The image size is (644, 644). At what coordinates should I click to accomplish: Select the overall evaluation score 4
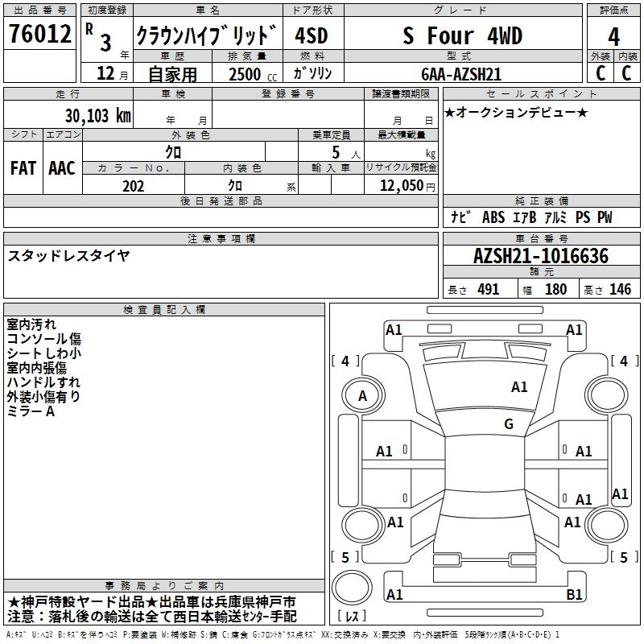(x=613, y=36)
